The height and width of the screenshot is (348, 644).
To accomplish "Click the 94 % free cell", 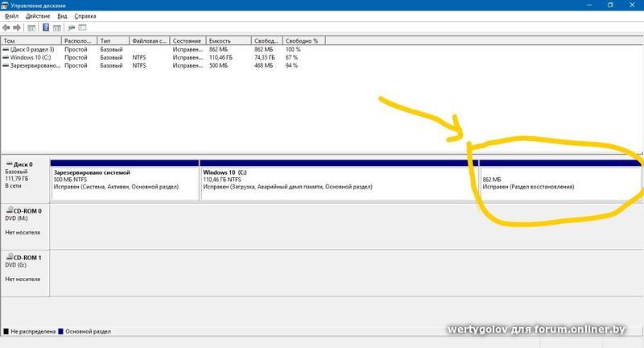I will coord(291,65).
